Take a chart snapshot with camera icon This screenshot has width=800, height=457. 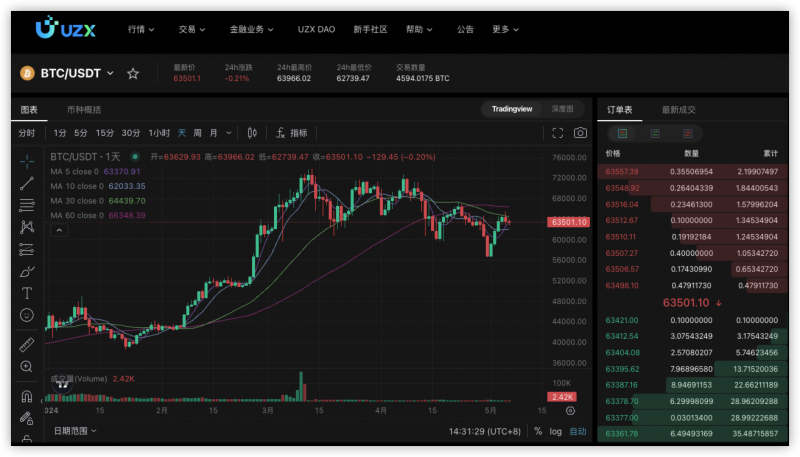click(580, 133)
